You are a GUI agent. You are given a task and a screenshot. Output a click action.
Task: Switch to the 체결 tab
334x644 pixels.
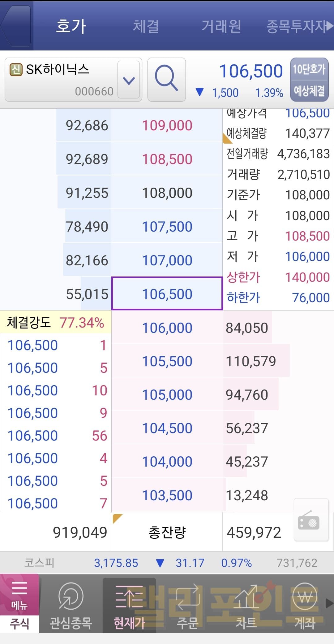[146, 26]
